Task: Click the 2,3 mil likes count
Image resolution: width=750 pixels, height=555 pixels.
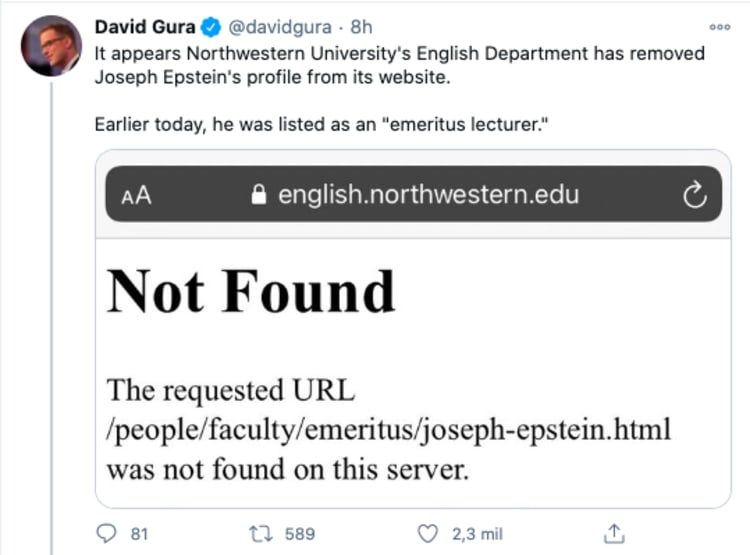Action: tap(478, 534)
